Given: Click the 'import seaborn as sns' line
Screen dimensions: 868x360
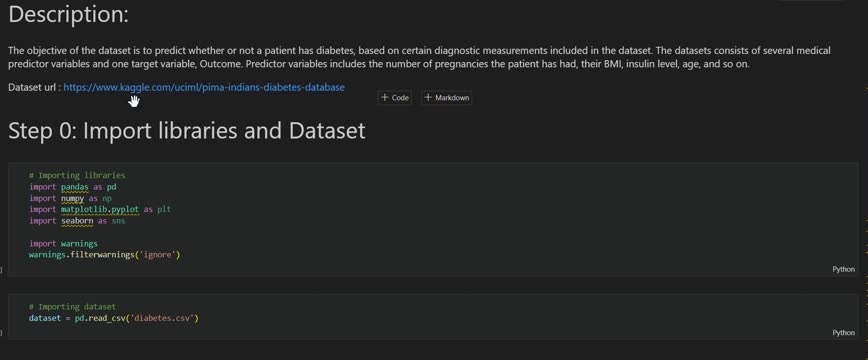Looking at the screenshot, I should [77, 221].
